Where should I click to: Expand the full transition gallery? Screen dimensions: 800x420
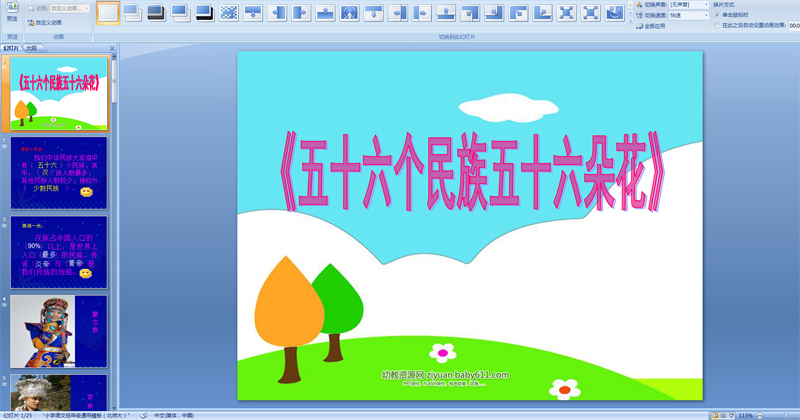coord(631,21)
